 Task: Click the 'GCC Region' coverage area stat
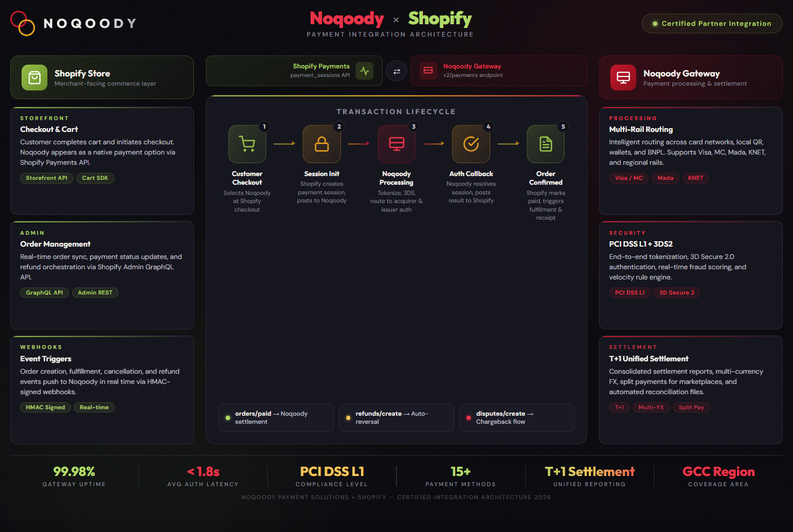tap(719, 472)
